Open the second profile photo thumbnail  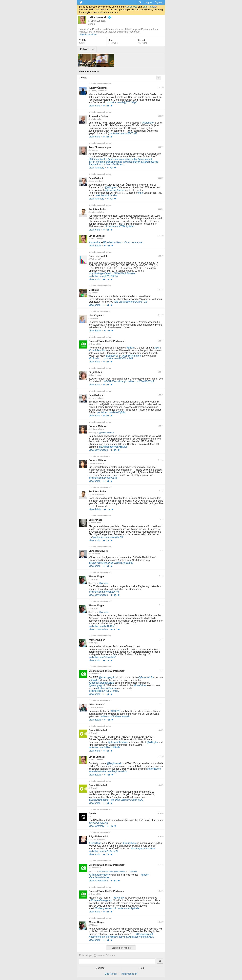pyautogui.click(x=105, y=60)
